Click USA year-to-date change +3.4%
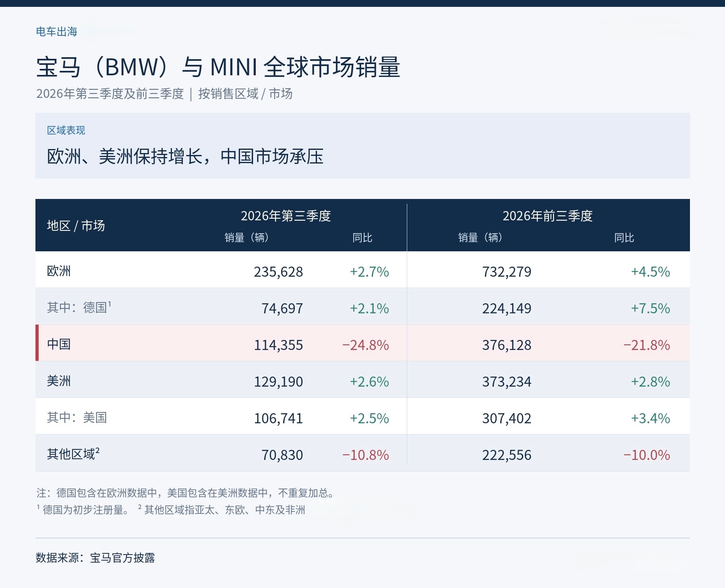This screenshot has width=725, height=588. pos(650,418)
